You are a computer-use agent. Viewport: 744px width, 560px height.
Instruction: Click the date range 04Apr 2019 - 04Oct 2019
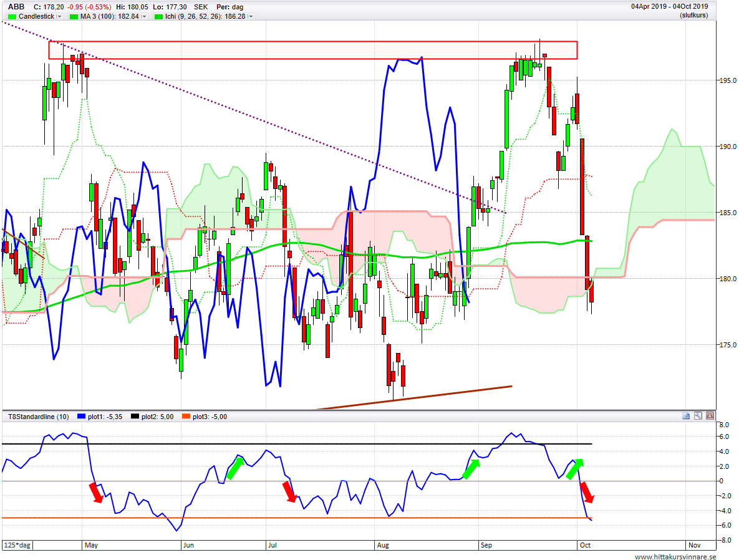669,7
